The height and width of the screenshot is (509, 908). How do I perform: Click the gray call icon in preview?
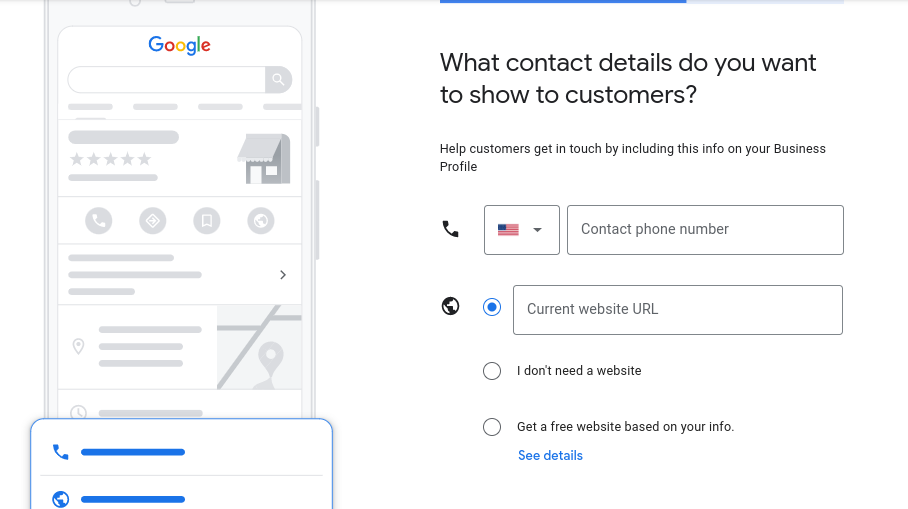click(99, 221)
